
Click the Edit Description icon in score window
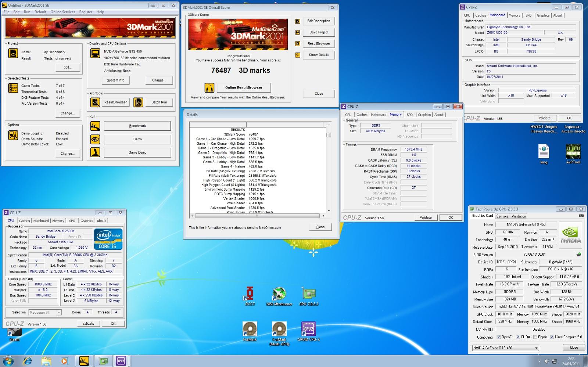point(298,21)
